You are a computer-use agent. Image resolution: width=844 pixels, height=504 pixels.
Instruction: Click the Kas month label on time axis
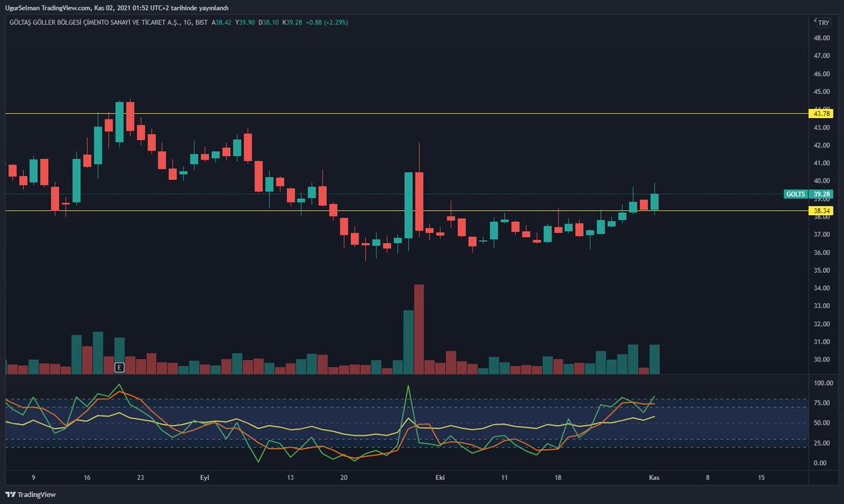[x=653, y=477]
